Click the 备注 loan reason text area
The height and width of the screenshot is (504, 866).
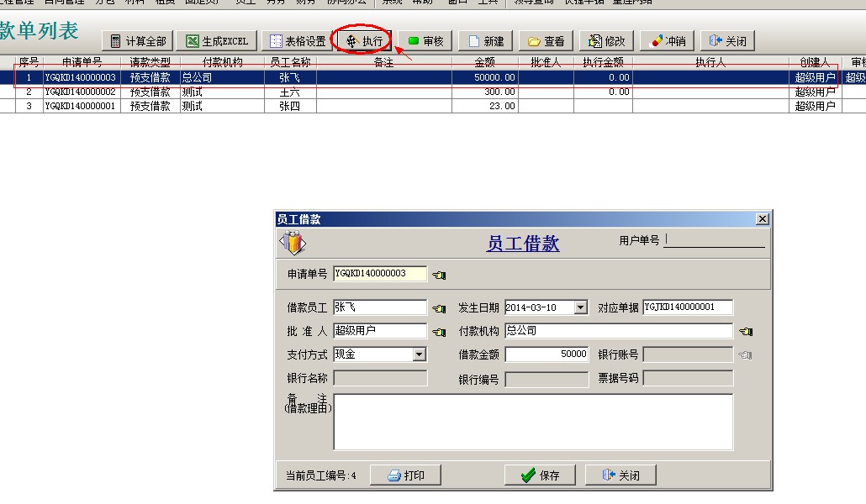(x=532, y=422)
